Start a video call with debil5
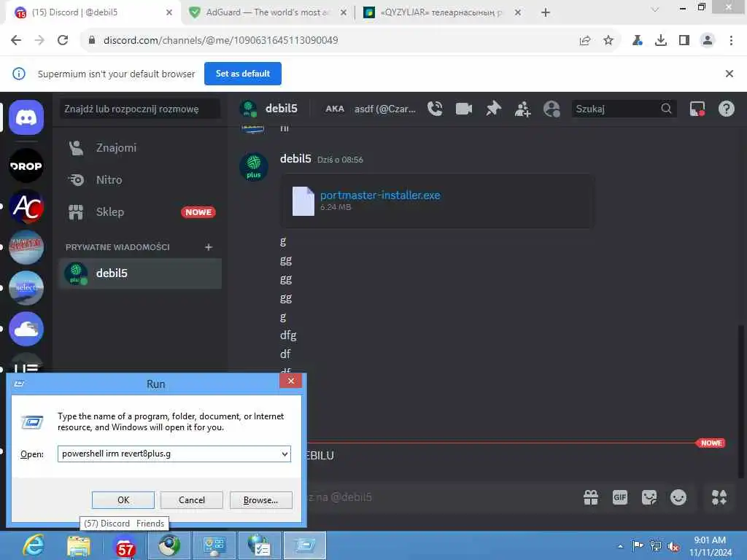The image size is (747, 560). [x=463, y=109]
